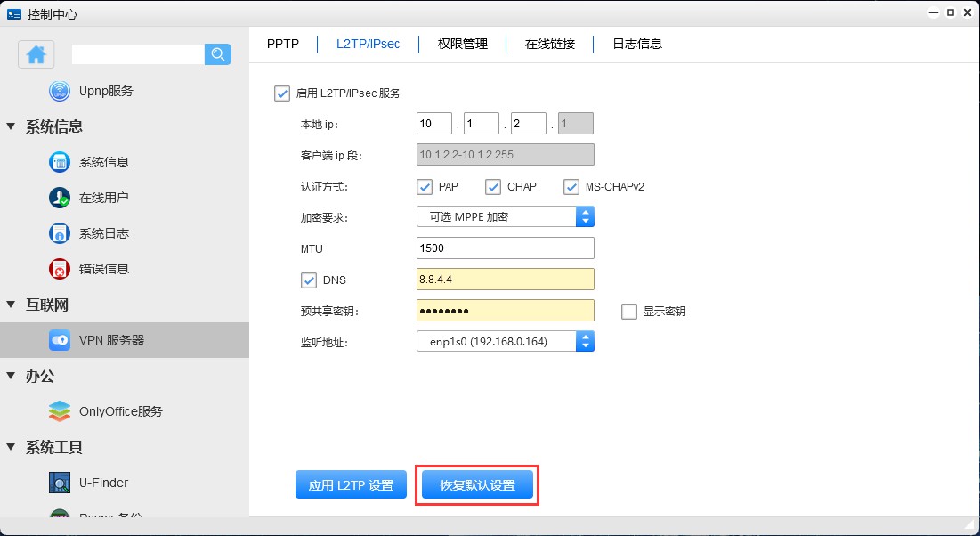Click the 应用 L2TP 设置 button
The image size is (980, 536).
(x=351, y=483)
